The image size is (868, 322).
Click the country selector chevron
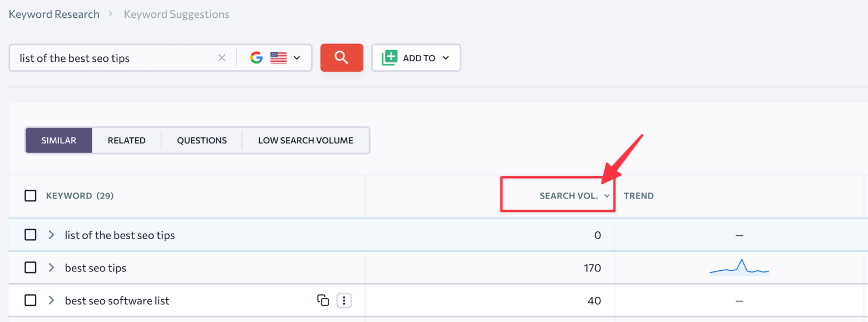point(297,57)
